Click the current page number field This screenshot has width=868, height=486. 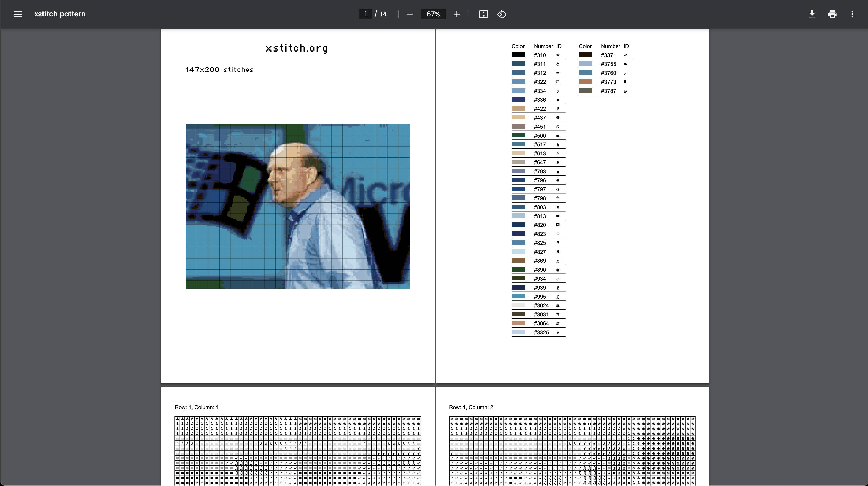pos(365,14)
